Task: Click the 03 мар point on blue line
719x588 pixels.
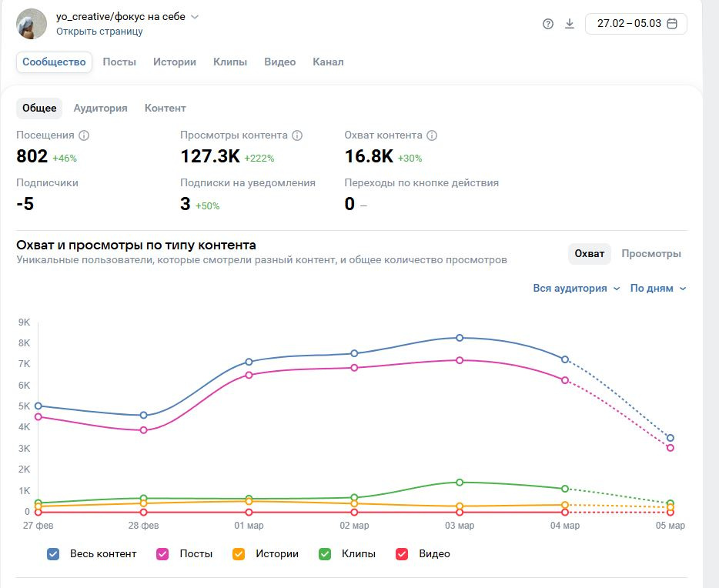Action: [460, 338]
